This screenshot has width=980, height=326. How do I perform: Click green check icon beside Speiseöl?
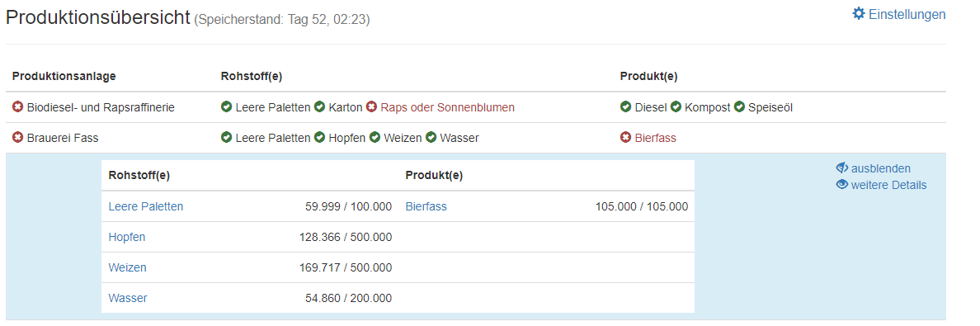[x=739, y=107]
